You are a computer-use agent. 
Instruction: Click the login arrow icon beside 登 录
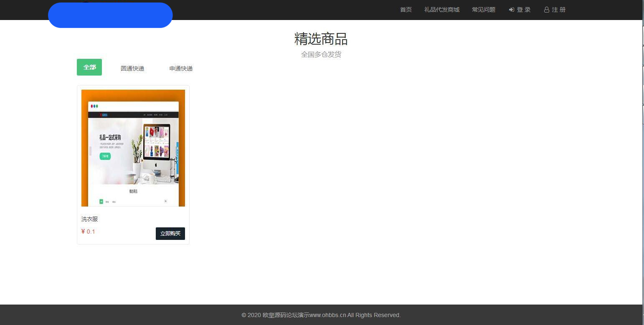510,10
